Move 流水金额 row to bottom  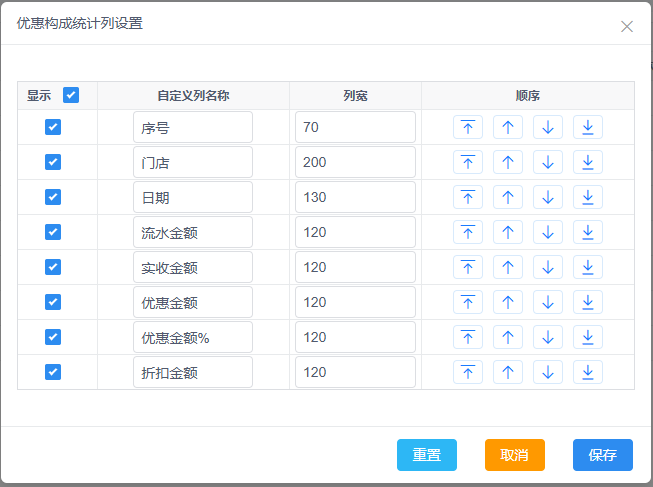tap(588, 232)
